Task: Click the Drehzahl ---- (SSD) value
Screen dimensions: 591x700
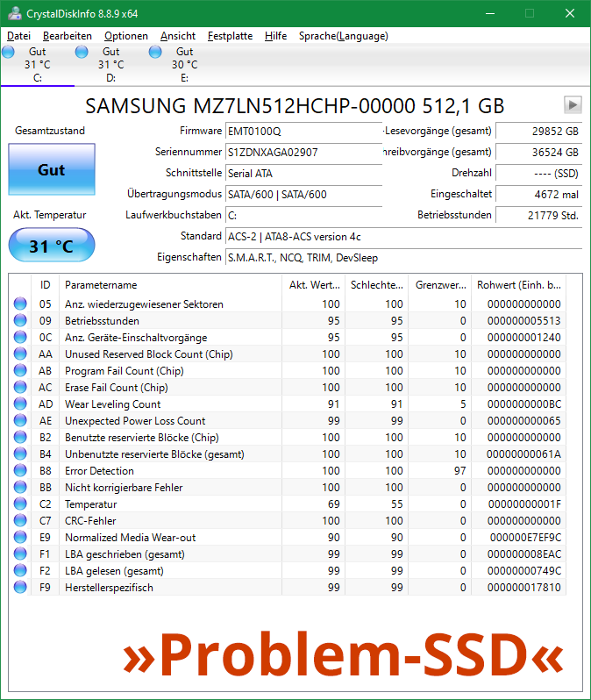Action: click(538, 173)
